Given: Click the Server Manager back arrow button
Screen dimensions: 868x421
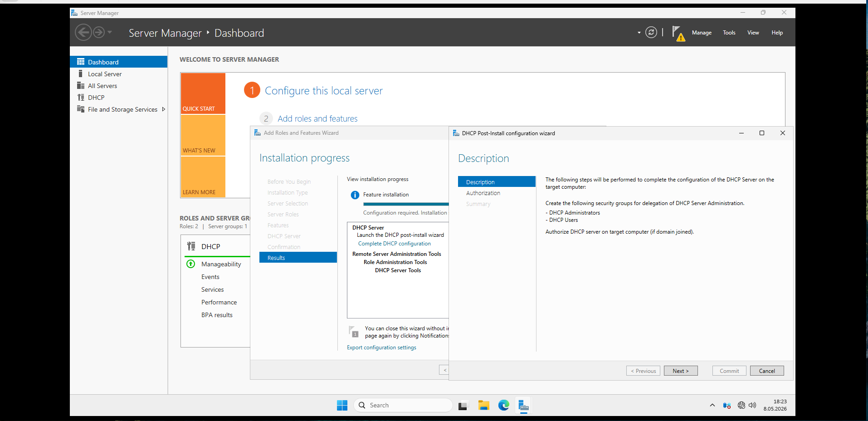Looking at the screenshot, I should click(83, 33).
